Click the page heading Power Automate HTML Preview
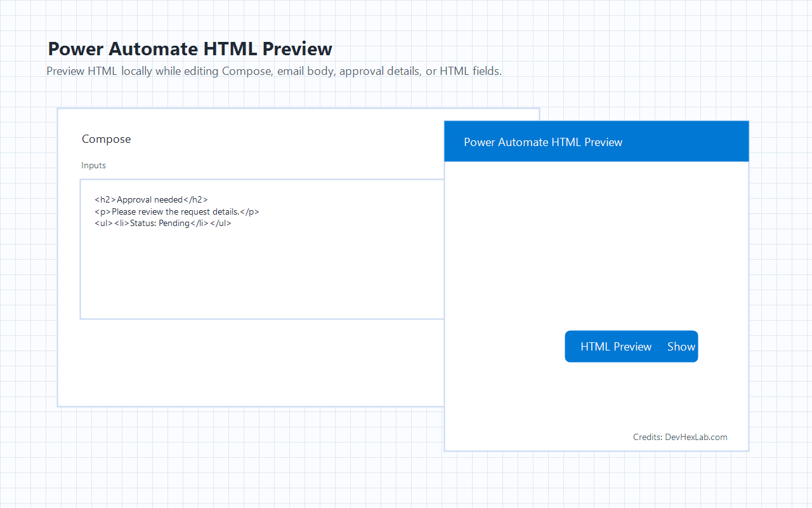812x508 pixels. 190,49
